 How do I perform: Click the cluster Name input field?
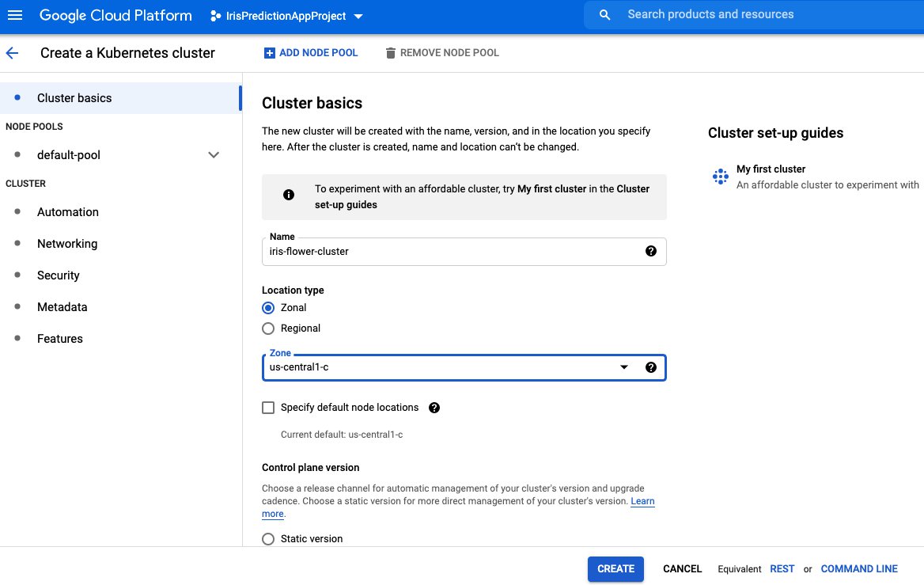coord(451,252)
